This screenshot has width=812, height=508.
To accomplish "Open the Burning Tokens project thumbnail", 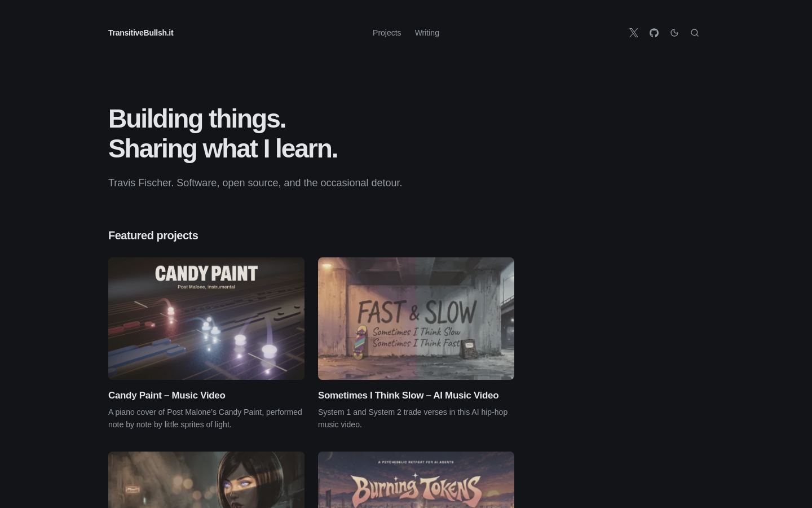I will pos(416,480).
